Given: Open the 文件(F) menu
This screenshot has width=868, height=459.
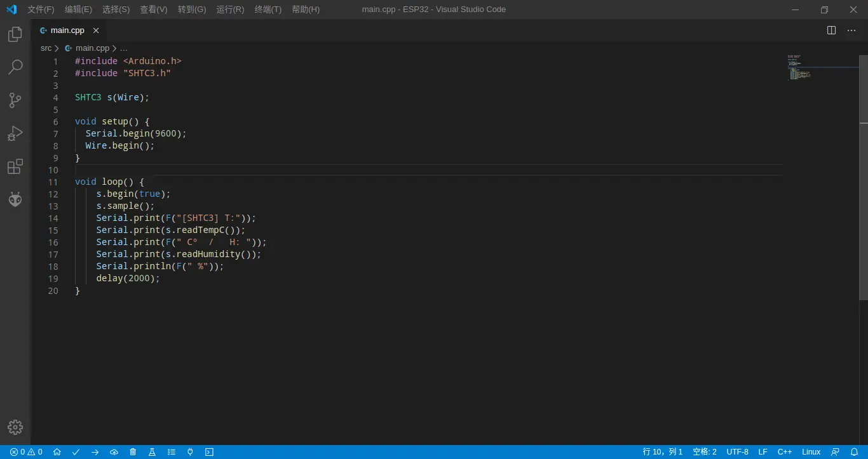Looking at the screenshot, I should pyautogui.click(x=41, y=10).
